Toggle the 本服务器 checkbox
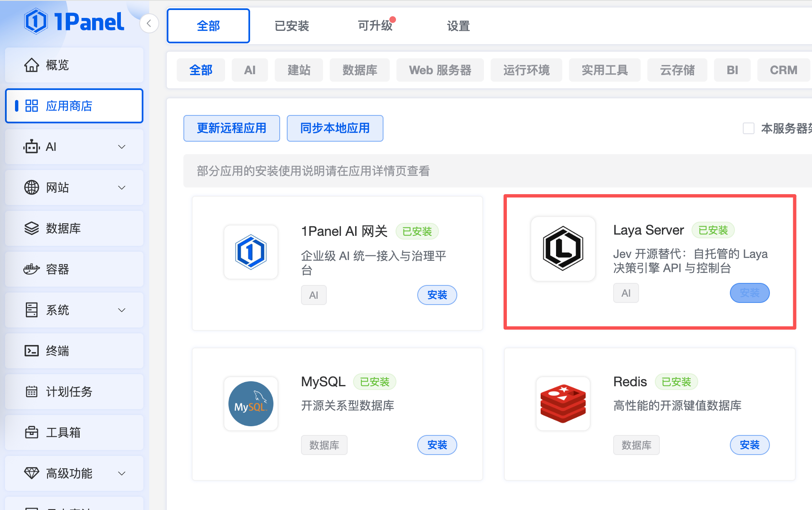 tap(749, 128)
